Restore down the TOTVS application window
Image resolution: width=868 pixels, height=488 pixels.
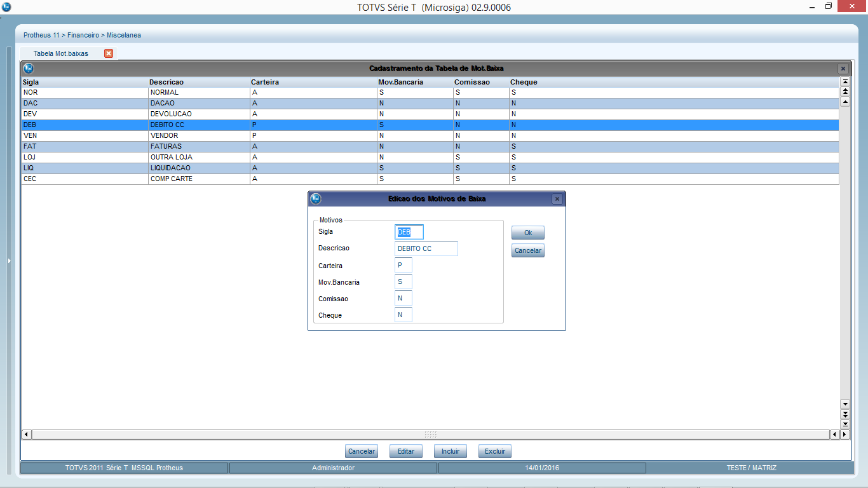(x=829, y=6)
